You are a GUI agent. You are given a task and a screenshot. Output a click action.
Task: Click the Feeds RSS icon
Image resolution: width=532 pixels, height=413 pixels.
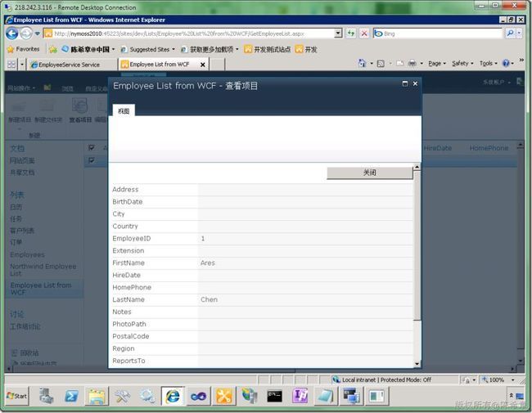(x=381, y=64)
